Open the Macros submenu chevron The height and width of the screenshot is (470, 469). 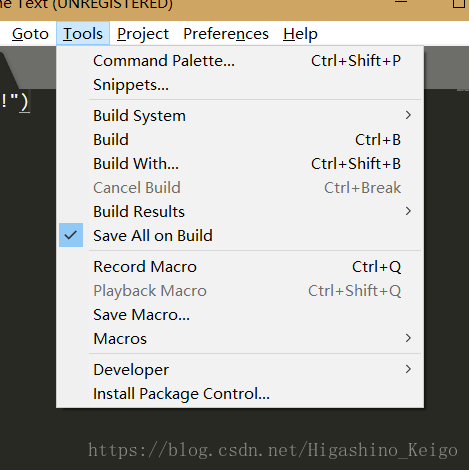pyautogui.click(x=408, y=338)
